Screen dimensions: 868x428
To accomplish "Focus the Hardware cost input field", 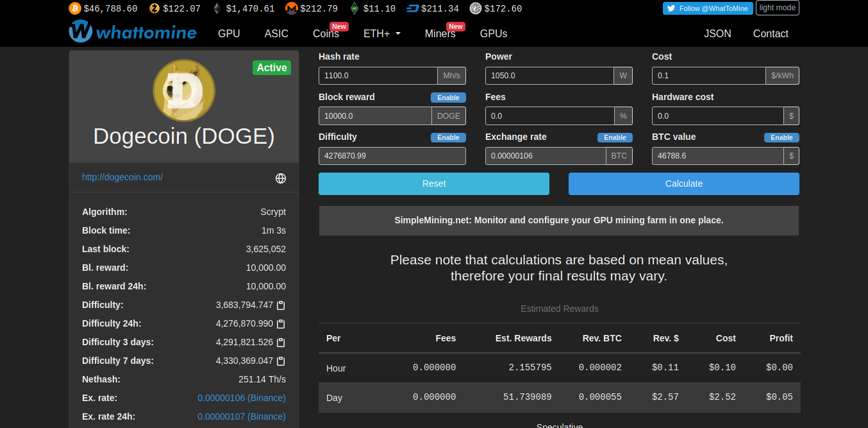I will 718,116.
